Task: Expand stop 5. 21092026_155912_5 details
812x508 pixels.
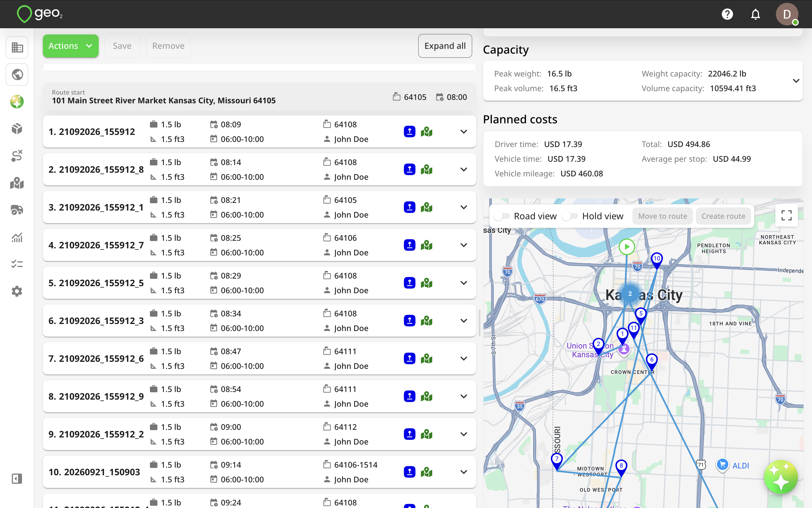Action: pyautogui.click(x=464, y=283)
